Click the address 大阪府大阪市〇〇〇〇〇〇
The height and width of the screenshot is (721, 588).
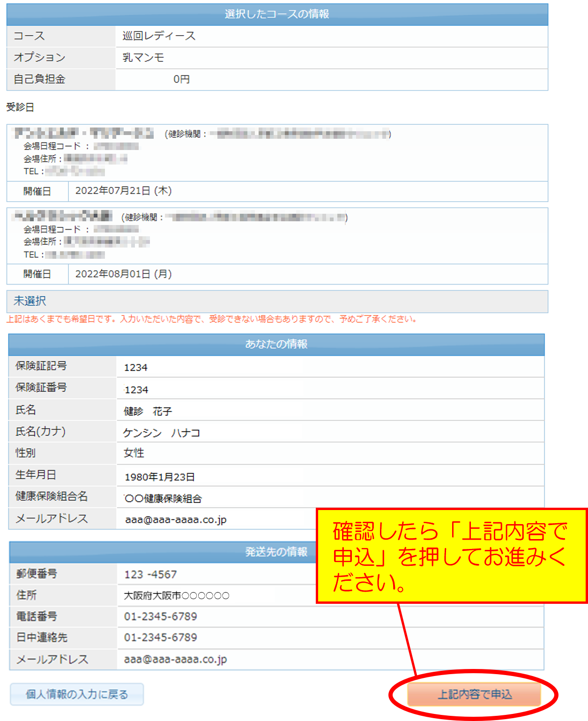pyautogui.click(x=177, y=596)
